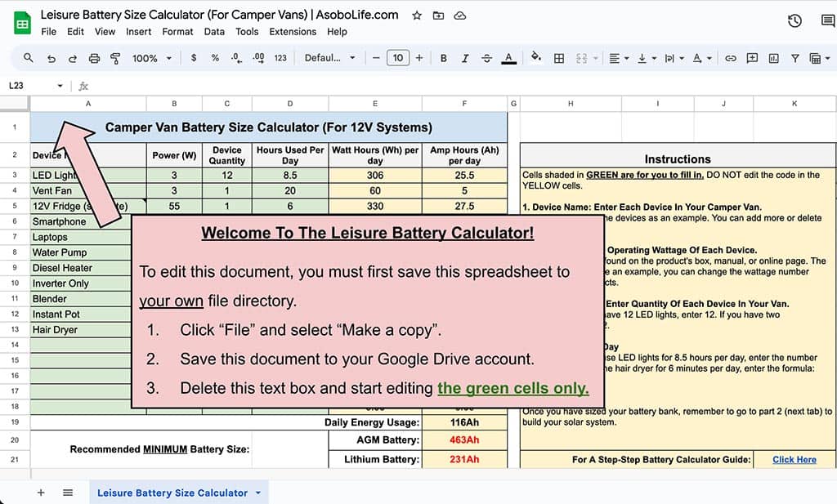Viewport: 837px width, 504px height.
Task: Decrease font size with minus button
Action: tap(376, 58)
